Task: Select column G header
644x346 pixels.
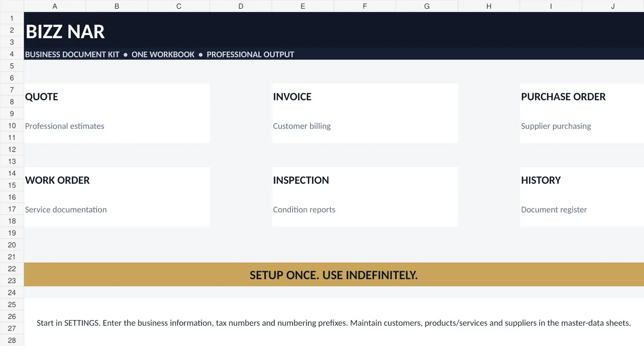Action: pyautogui.click(x=427, y=6)
